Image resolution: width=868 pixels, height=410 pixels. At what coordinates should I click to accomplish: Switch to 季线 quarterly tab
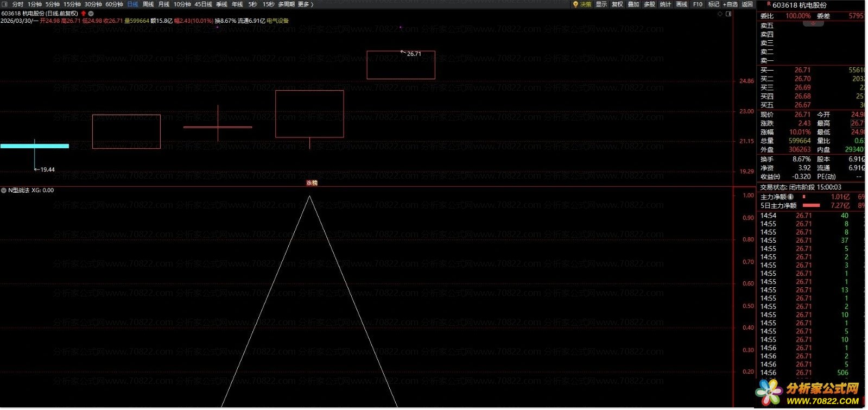[222, 4]
